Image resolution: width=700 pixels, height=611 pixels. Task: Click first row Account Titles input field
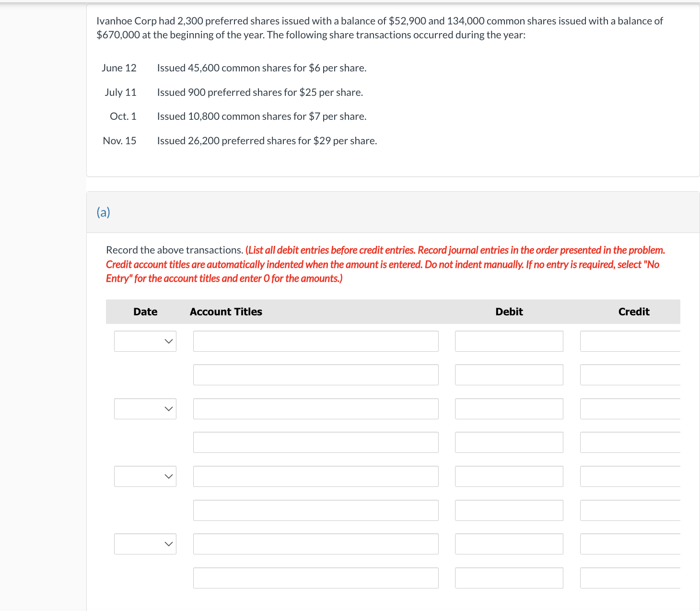(316, 341)
